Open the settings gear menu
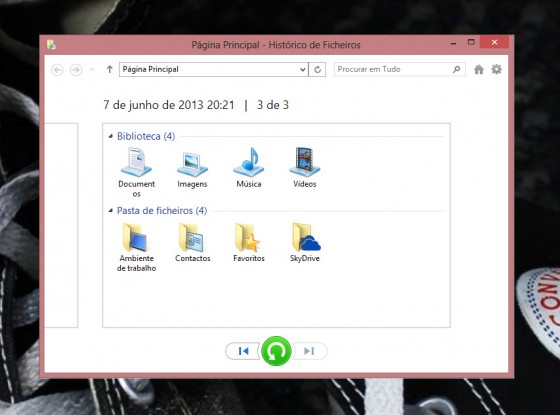Image resolution: width=560 pixels, height=415 pixels. [496, 69]
